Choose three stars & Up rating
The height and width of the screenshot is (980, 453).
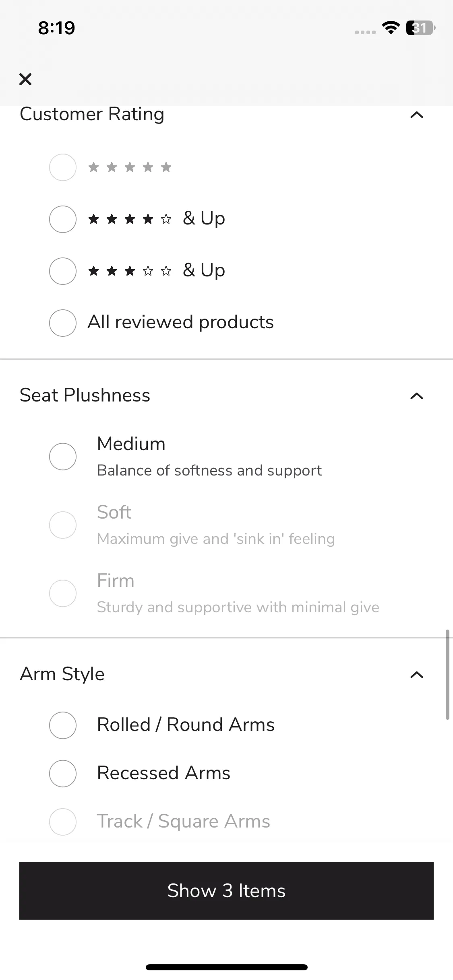click(x=62, y=271)
